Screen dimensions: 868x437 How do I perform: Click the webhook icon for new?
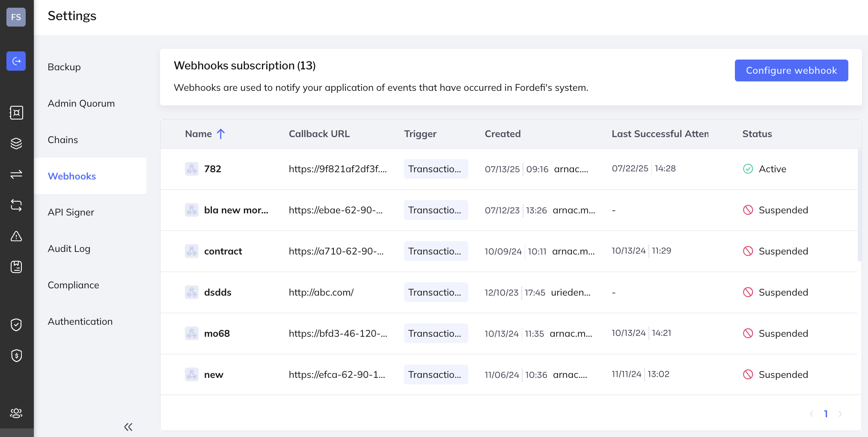pyautogui.click(x=192, y=374)
